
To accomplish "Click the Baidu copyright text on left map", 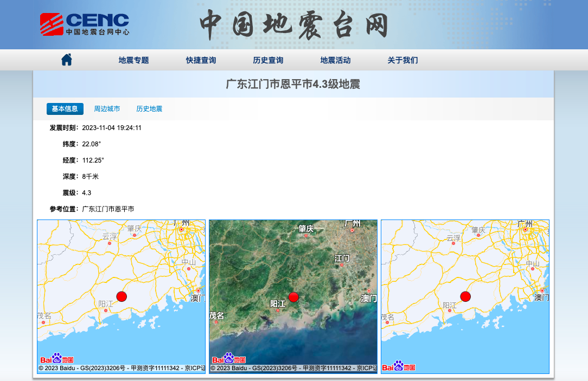I will tap(122, 368).
